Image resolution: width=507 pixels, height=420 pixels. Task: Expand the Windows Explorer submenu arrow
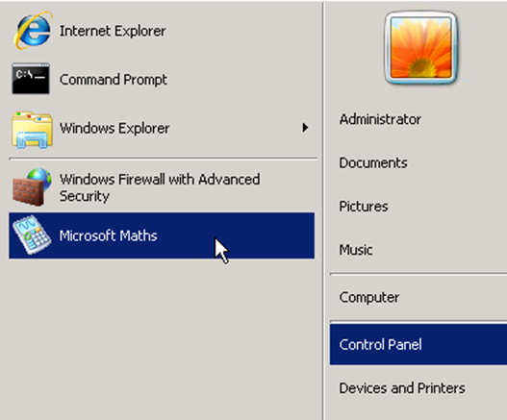coord(305,128)
